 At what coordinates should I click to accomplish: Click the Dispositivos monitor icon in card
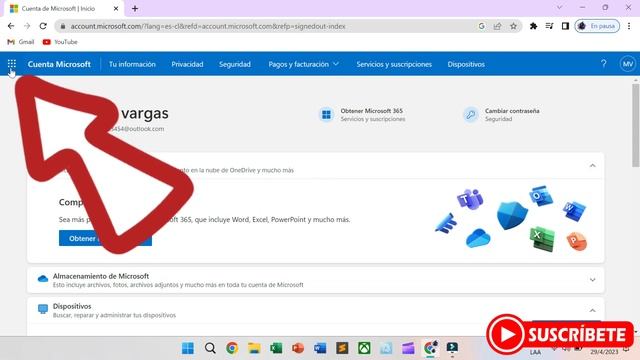click(43, 309)
